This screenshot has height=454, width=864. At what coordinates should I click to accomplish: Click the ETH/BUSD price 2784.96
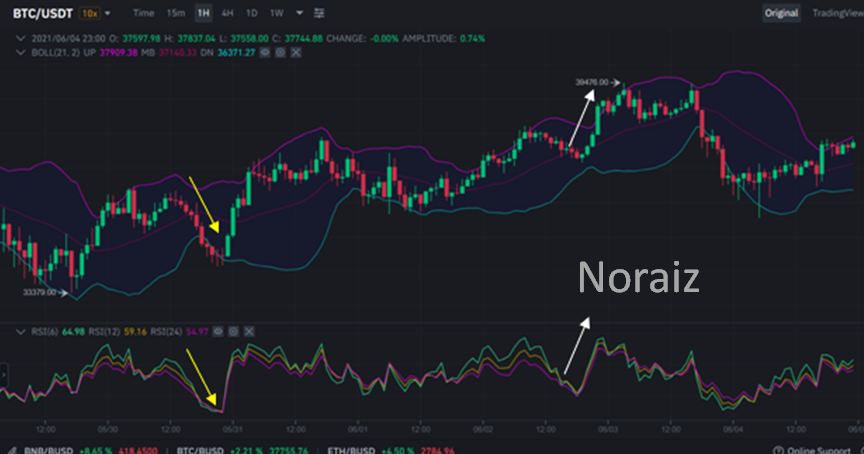coord(438,450)
